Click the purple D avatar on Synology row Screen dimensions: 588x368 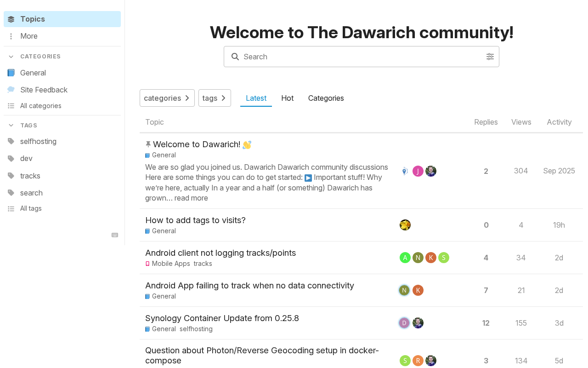click(404, 323)
